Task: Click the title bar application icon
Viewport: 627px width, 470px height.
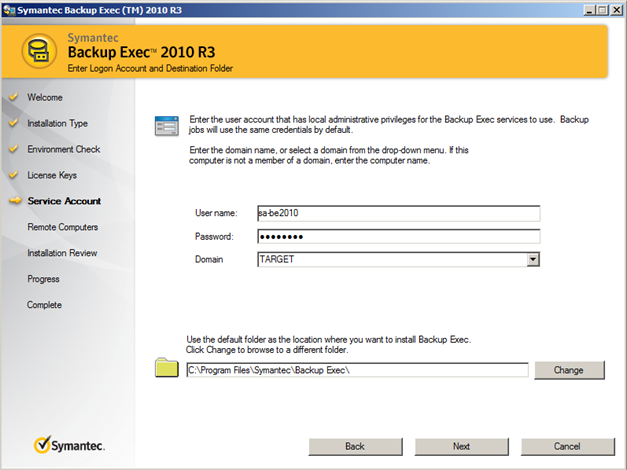Action: click(9, 10)
